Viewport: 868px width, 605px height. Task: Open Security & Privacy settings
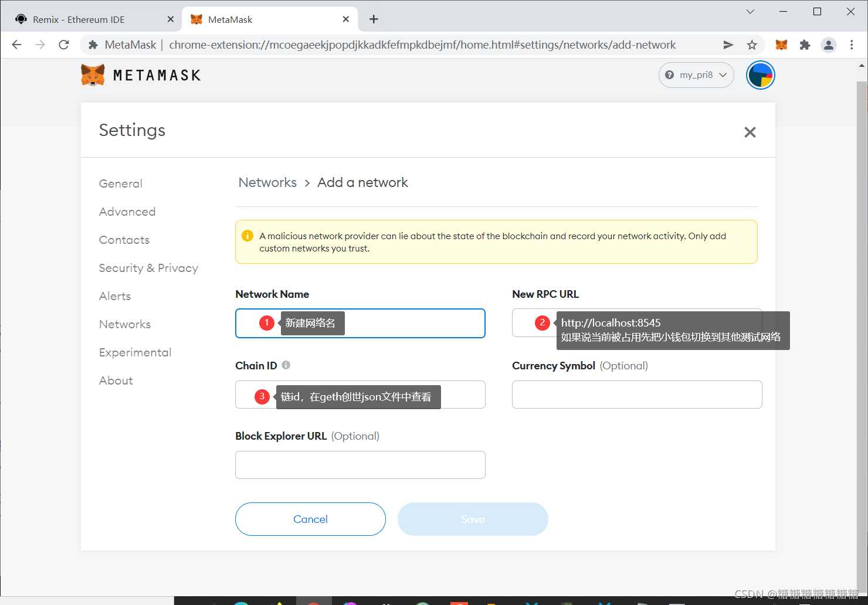click(x=148, y=268)
